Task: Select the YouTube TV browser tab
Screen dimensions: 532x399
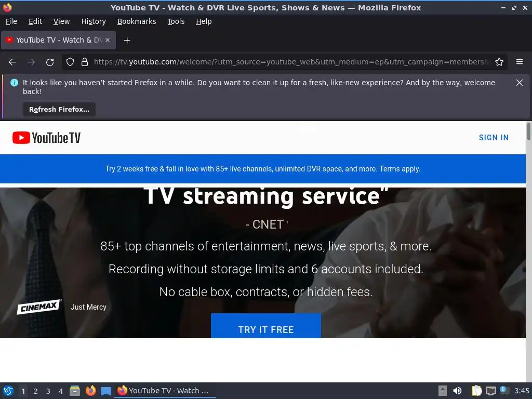Action: (x=58, y=40)
